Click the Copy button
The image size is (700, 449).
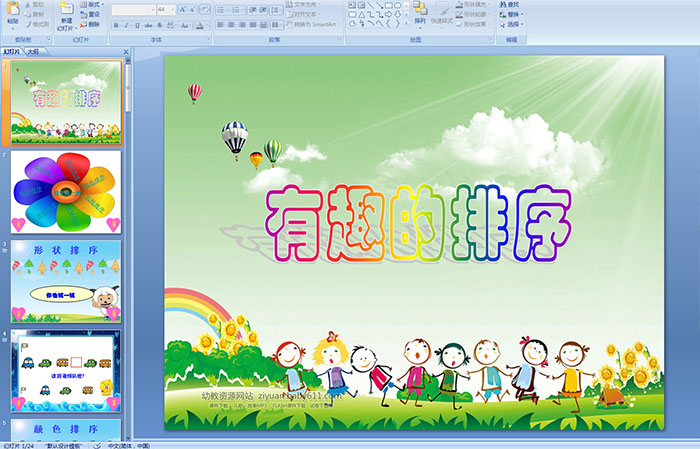pos(34,14)
